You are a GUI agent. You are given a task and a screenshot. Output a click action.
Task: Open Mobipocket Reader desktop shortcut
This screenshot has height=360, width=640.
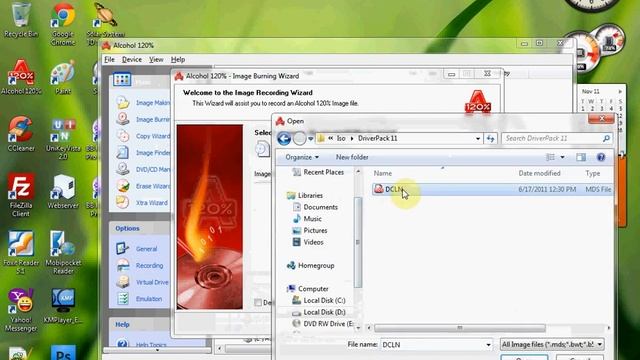tap(63, 253)
